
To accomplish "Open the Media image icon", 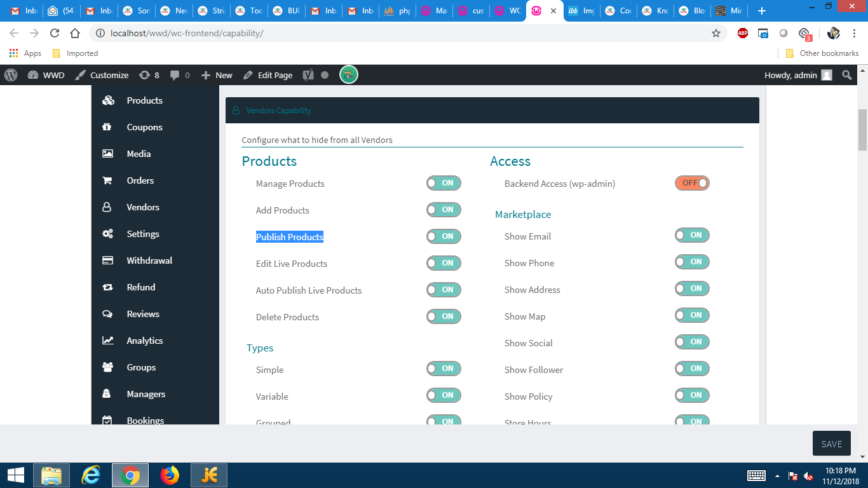I will coord(107,154).
